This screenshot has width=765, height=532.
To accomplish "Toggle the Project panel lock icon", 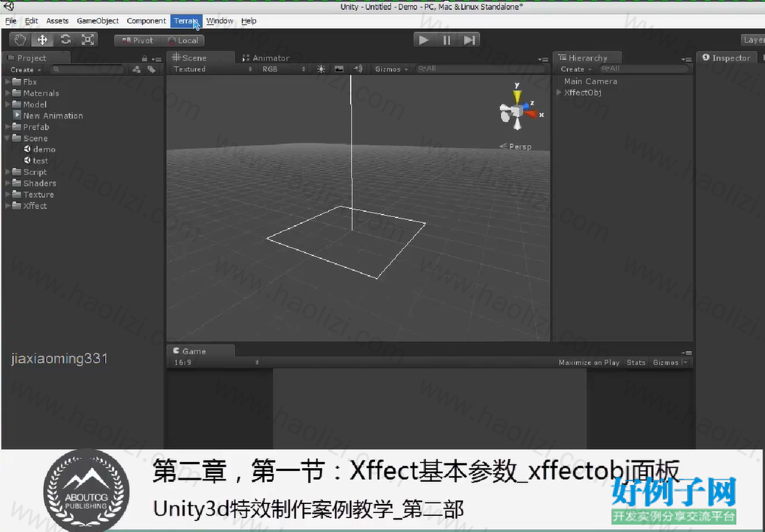I will tap(144, 59).
